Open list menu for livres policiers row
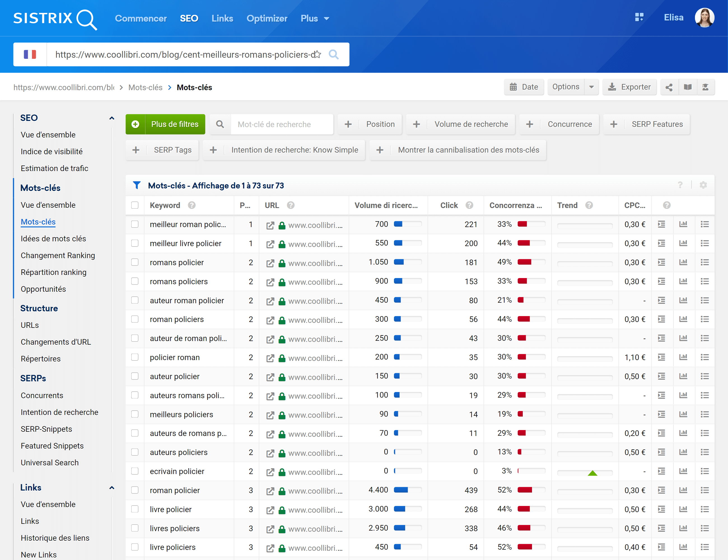 705,528
